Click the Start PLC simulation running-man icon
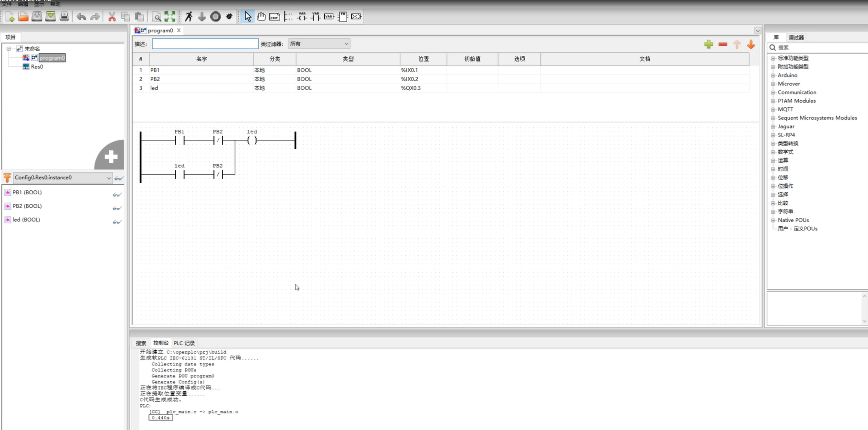The width and height of the screenshot is (868, 430). (x=189, y=17)
